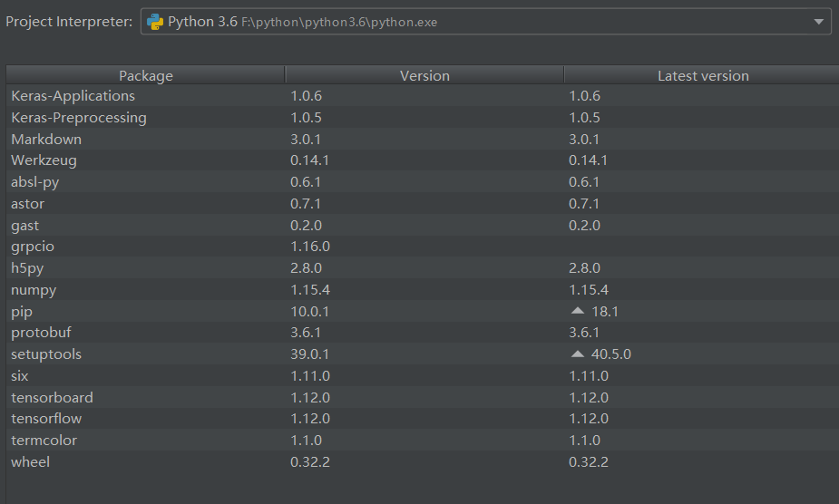839x504 pixels.
Task: Select the h5py package row
Action: click(x=423, y=268)
